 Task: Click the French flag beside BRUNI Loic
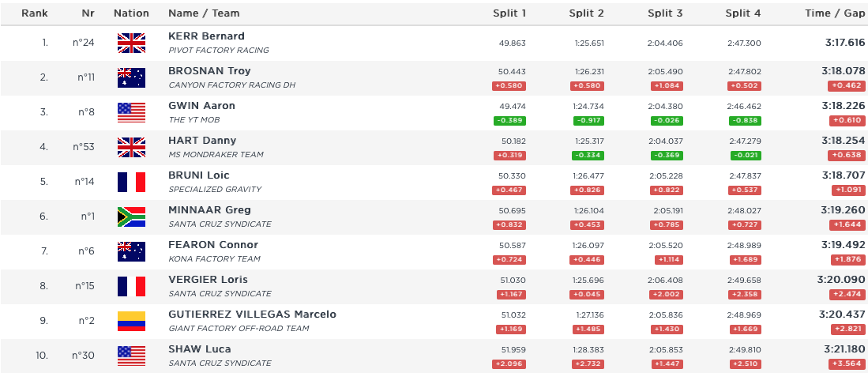coord(131,182)
